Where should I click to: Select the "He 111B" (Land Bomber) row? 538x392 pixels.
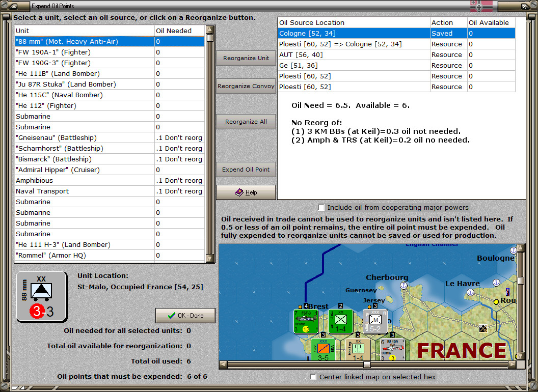110,73
